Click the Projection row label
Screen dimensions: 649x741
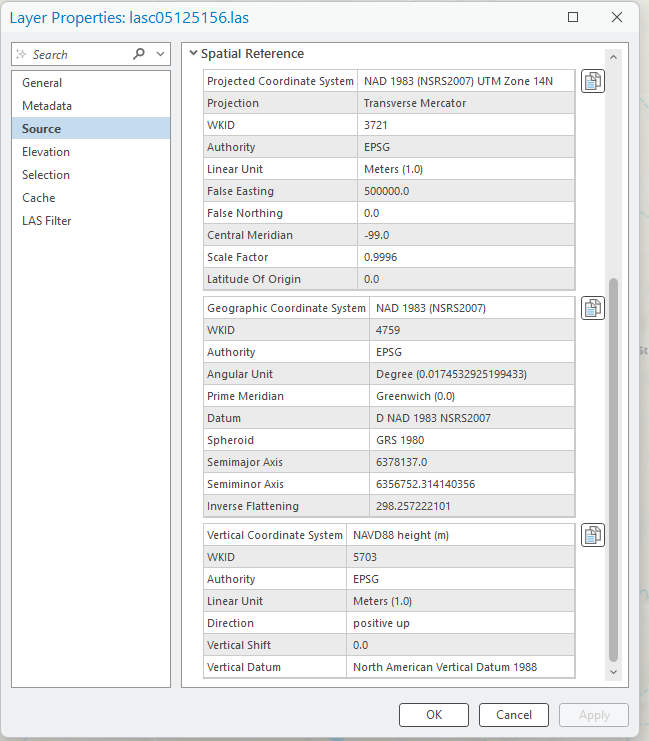pos(233,103)
